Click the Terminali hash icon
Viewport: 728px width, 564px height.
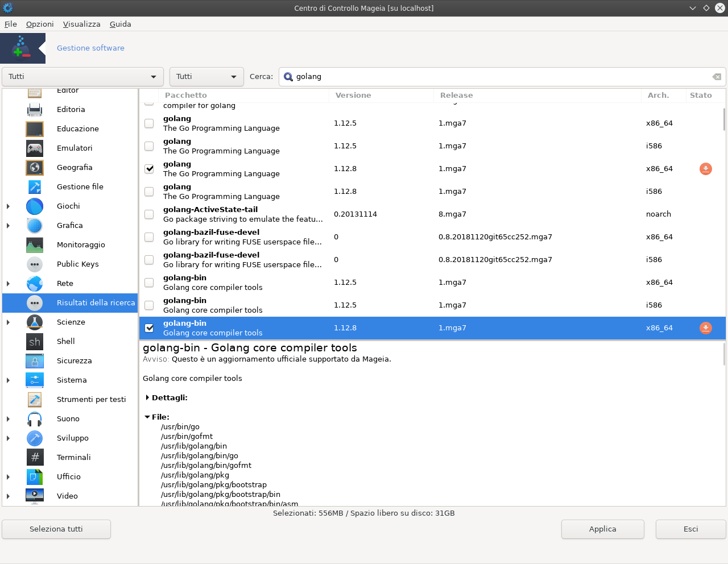(35, 457)
